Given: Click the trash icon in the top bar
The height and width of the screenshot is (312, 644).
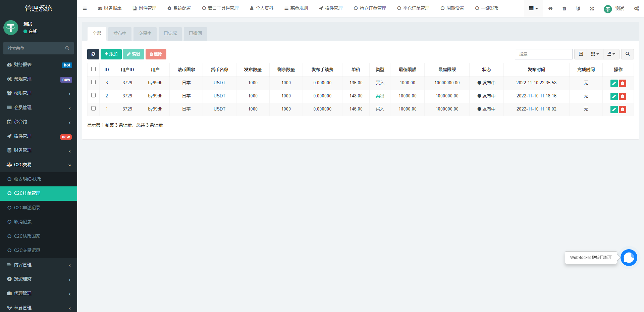Looking at the screenshot, I should coord(565,8).
